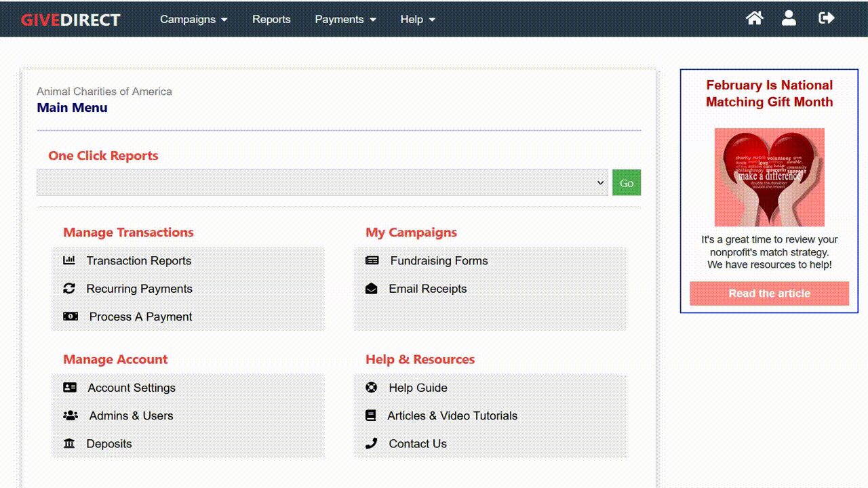Click the Admins & Users people icon
Viewport: 868px width, 488px height.
[x=71, y=415]
